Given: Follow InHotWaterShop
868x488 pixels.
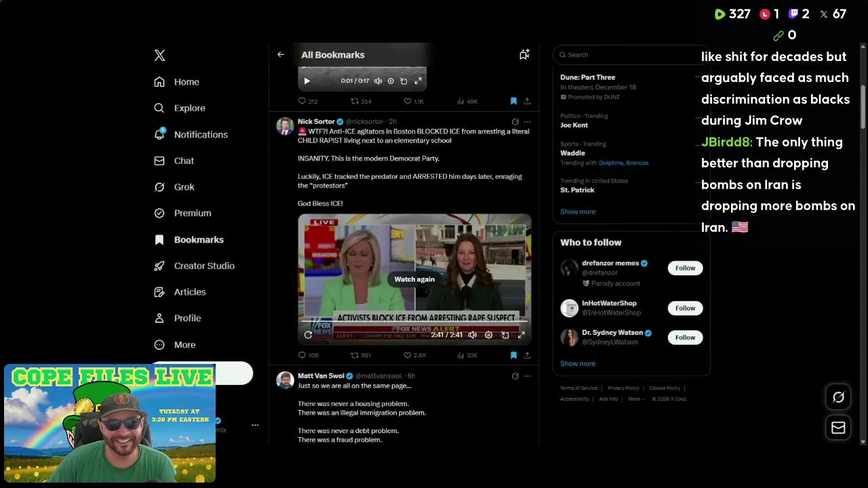Looking at the screenshot, I should 685,308.
